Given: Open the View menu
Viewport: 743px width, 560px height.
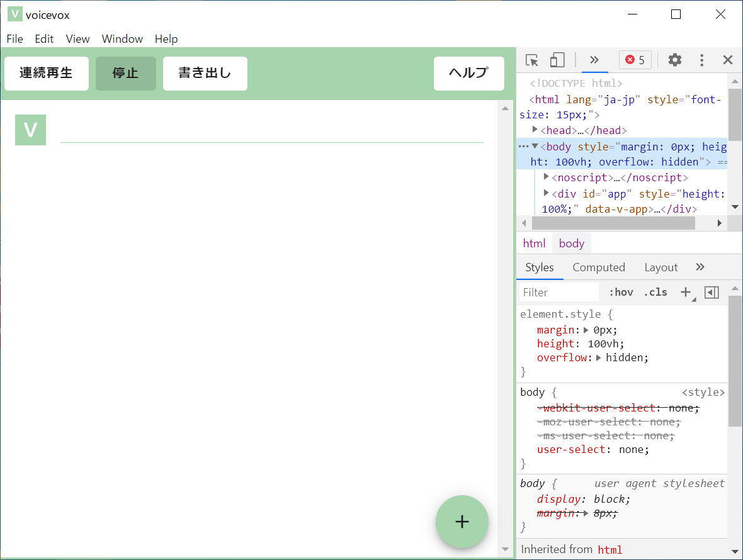Looking at the screenshot, I should [77, 38].
